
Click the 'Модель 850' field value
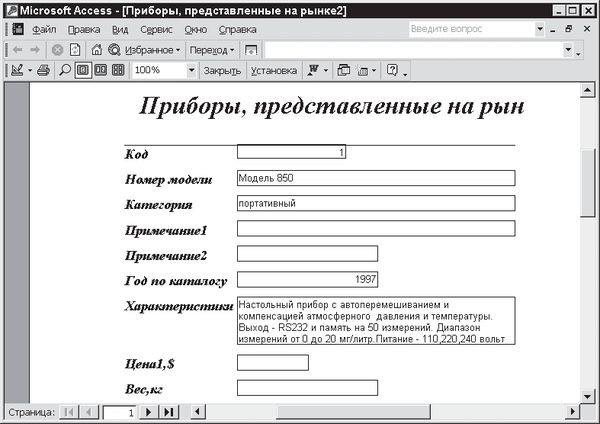(x=376, y=178)
